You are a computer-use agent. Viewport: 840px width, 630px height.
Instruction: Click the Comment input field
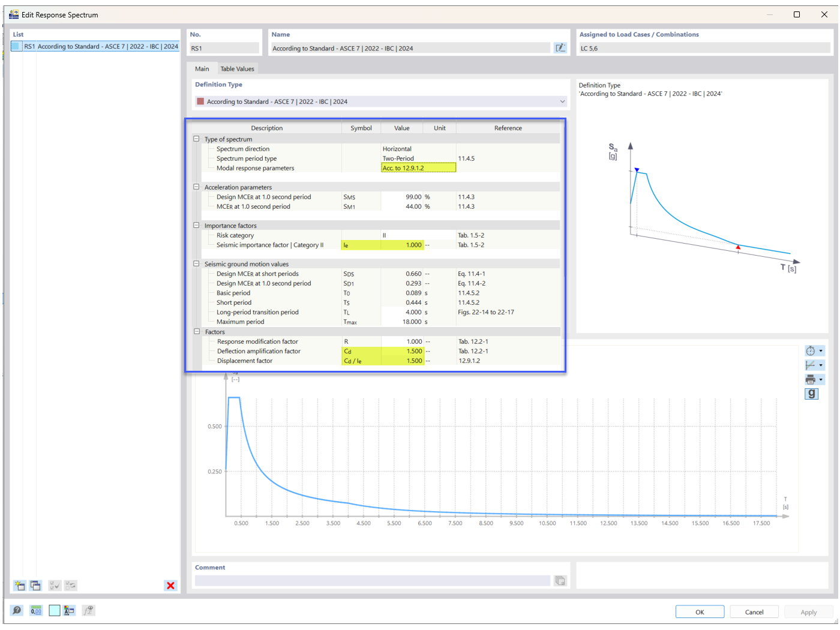pos(372,581)
